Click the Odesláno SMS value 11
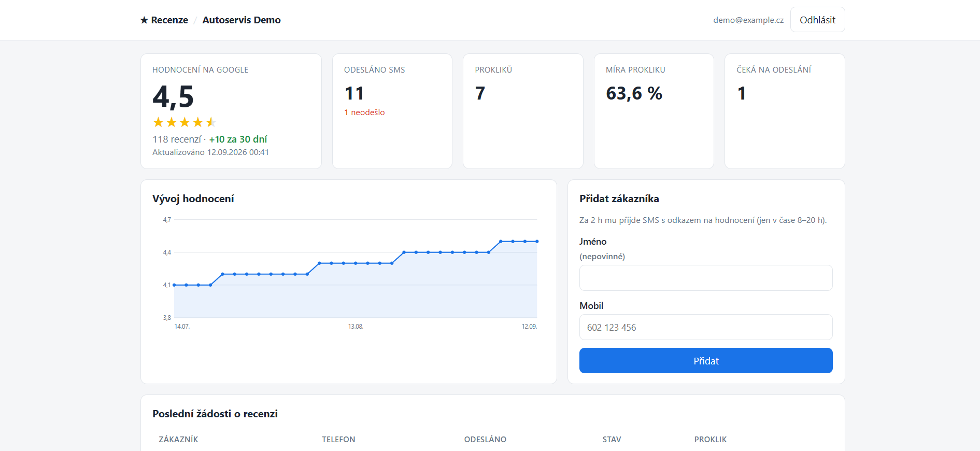Screen dimensions: 980x451 pyautogui.click(x=354, y=93)
